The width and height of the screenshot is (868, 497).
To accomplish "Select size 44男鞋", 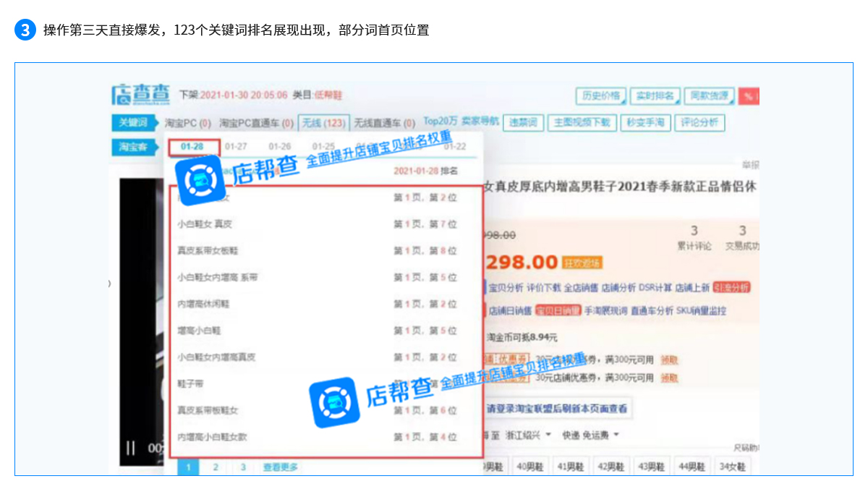I will (693, 466).
